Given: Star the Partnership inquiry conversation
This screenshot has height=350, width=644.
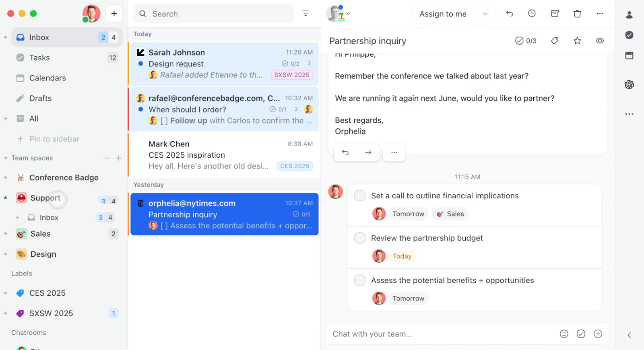Looking at the screenshot, I should pyautogui.click(x=577, y=40).
